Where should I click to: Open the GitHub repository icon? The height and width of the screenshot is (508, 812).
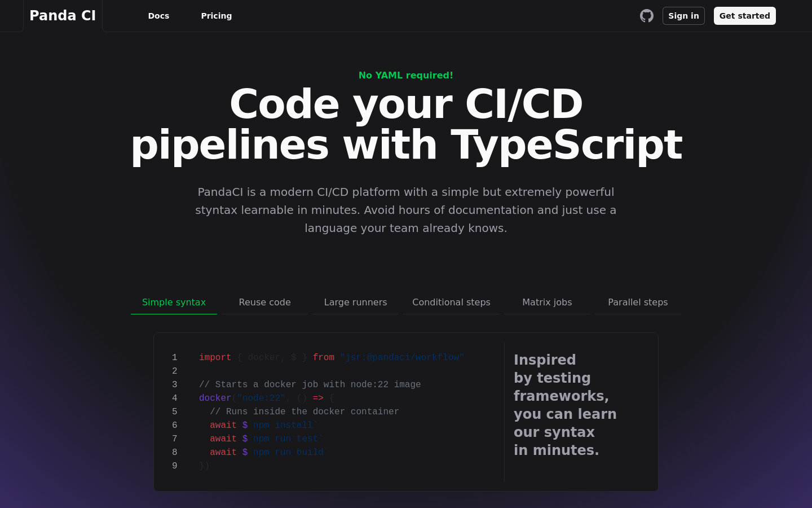(x=647, y=16)
